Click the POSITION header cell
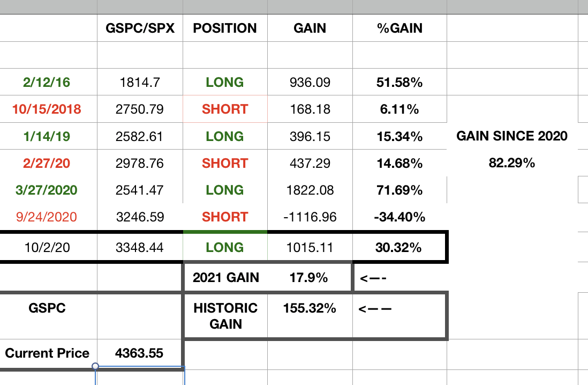588x385 pixels. 225,28
